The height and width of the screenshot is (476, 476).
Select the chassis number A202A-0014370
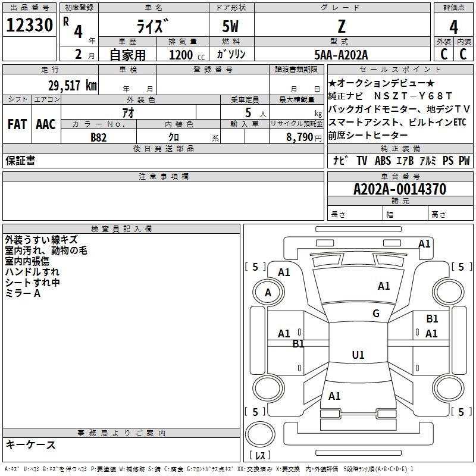coord(399,190)
